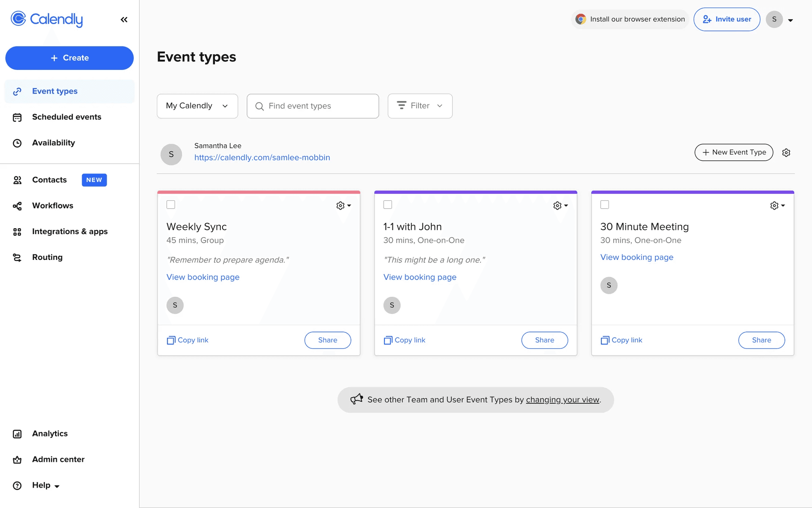Check the Weekly Sync checkbox
The width and height of the screenshot is (812, 508).
[x=171, y=204]
